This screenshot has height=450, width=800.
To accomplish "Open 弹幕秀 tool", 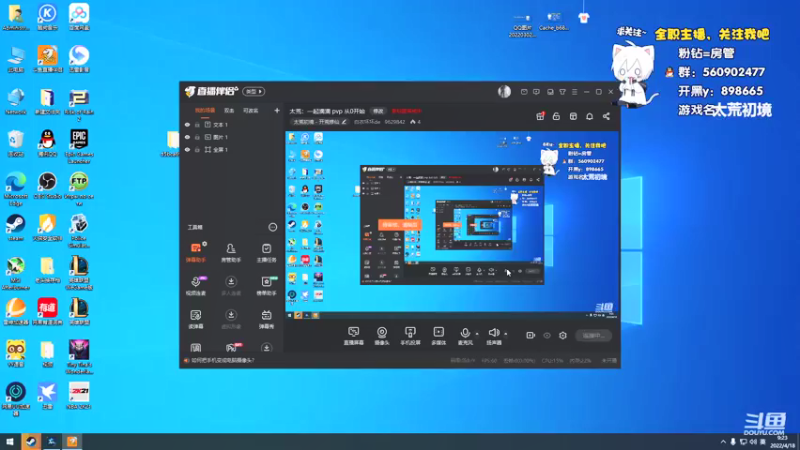I will pyautogui.click(x=266, y=319).
